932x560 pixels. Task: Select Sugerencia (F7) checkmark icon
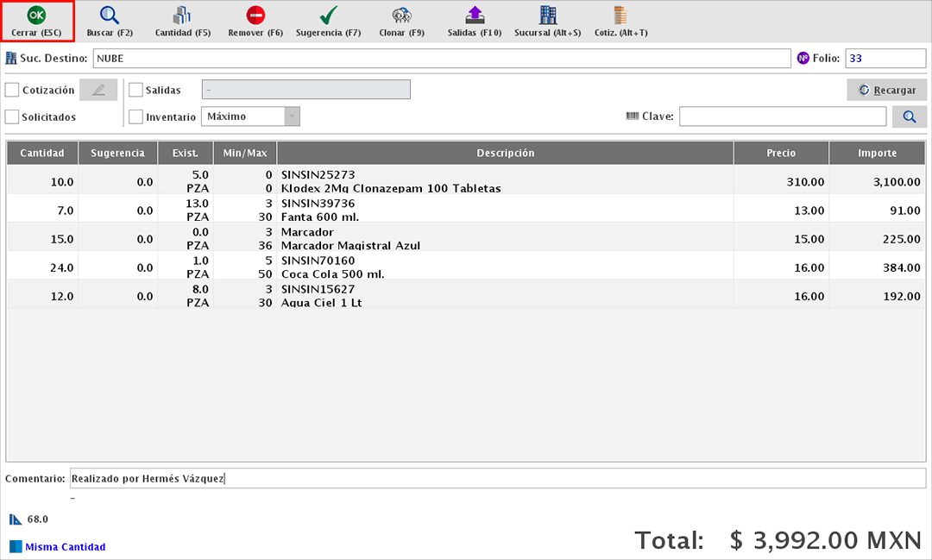pos(328,16)
